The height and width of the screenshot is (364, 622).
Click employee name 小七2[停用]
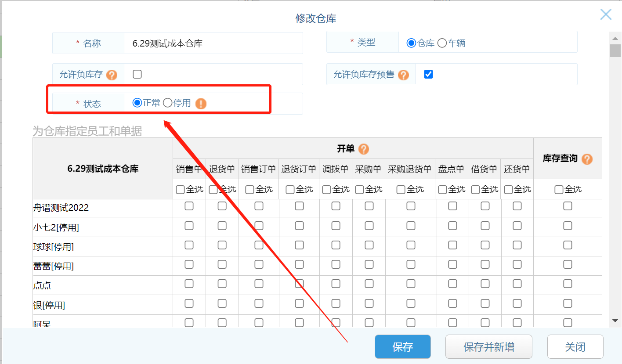pyautogui.click(x=56, y=227)
